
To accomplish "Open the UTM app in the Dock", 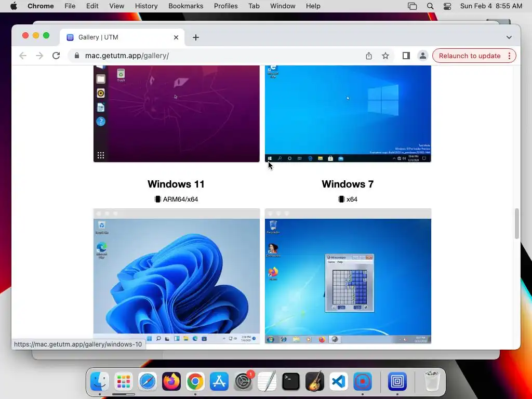I will click(397, 381).
